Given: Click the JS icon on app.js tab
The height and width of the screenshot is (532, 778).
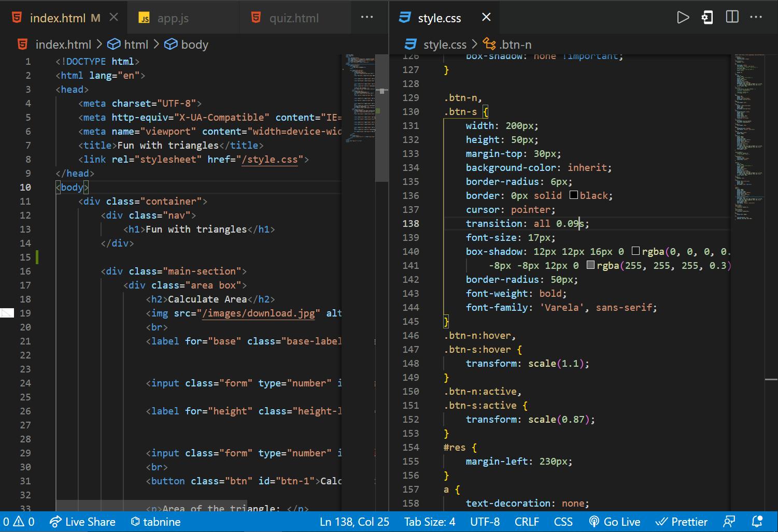Looking at the screenshot, I should pyautogui.click(x=144, y=18).
